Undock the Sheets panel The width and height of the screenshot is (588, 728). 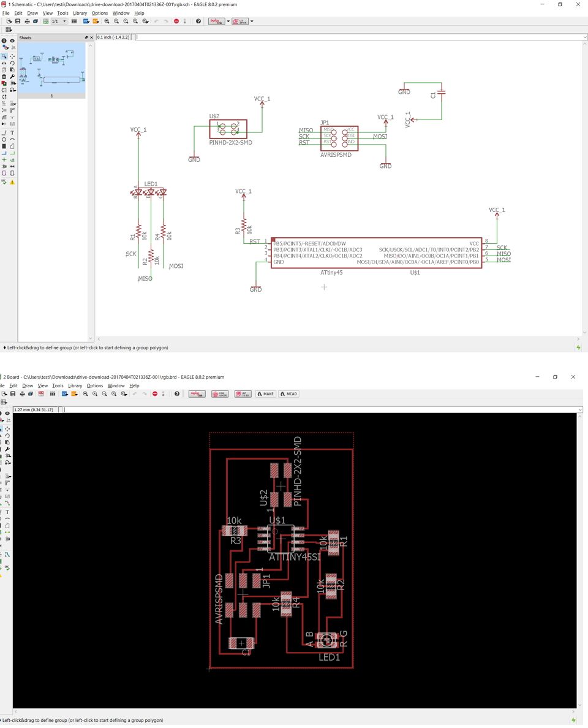pos(86,37)
